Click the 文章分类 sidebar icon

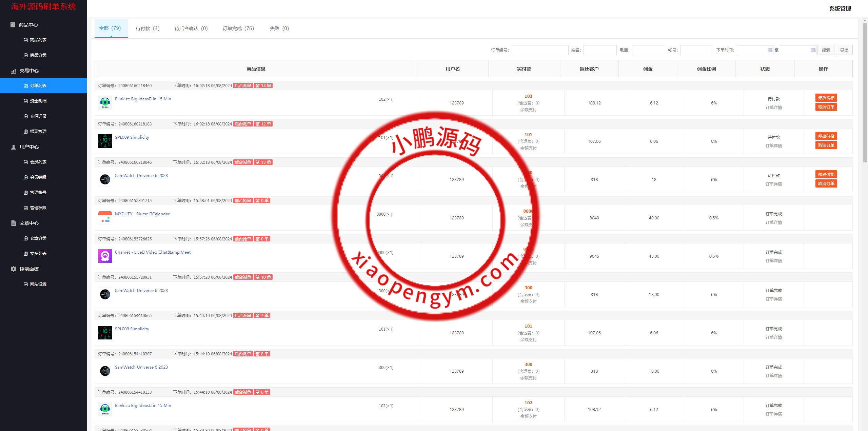(26, 238)
